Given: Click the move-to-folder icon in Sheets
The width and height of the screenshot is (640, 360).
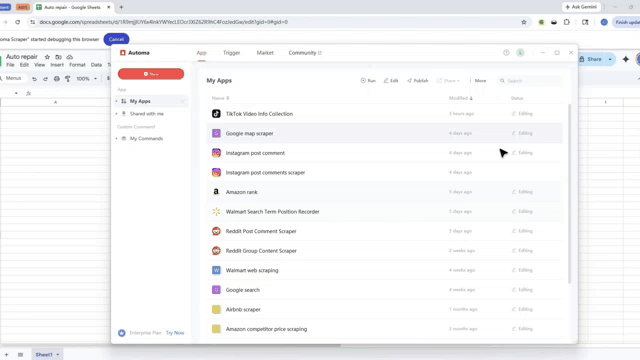Looking at the screenshot, I should (x=58, y=57).
